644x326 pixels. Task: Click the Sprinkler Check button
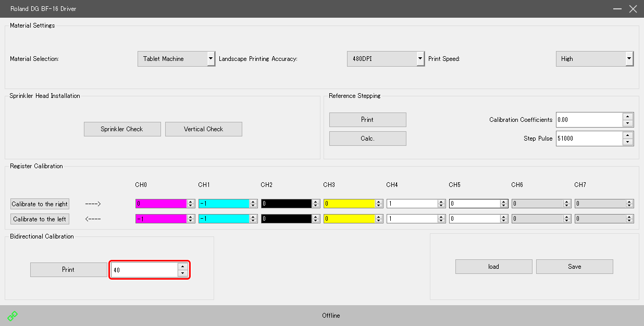122,129
